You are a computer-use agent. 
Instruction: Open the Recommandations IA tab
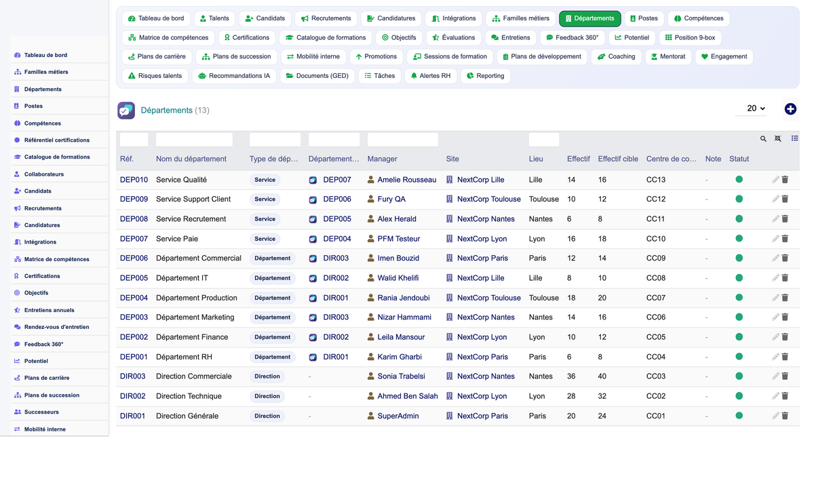pyautogui.click(x=234, y=76)
